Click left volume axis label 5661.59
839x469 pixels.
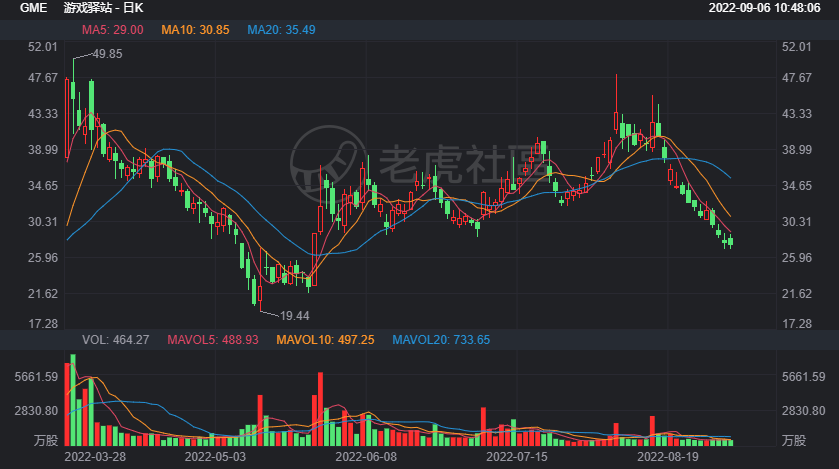[x=36, y=377]
